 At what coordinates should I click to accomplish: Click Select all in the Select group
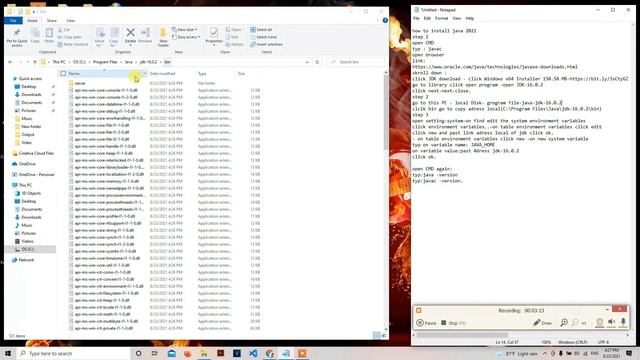coord(261,29)
